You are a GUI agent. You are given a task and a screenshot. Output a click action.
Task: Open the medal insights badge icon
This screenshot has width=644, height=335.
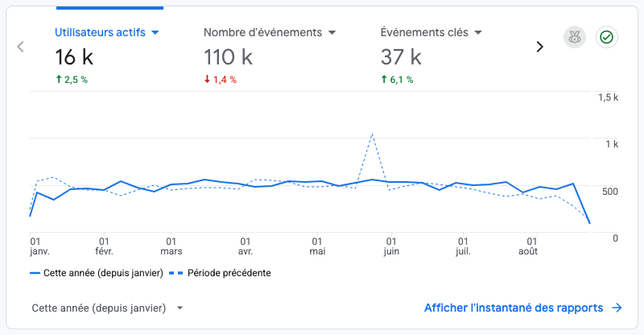575,37
